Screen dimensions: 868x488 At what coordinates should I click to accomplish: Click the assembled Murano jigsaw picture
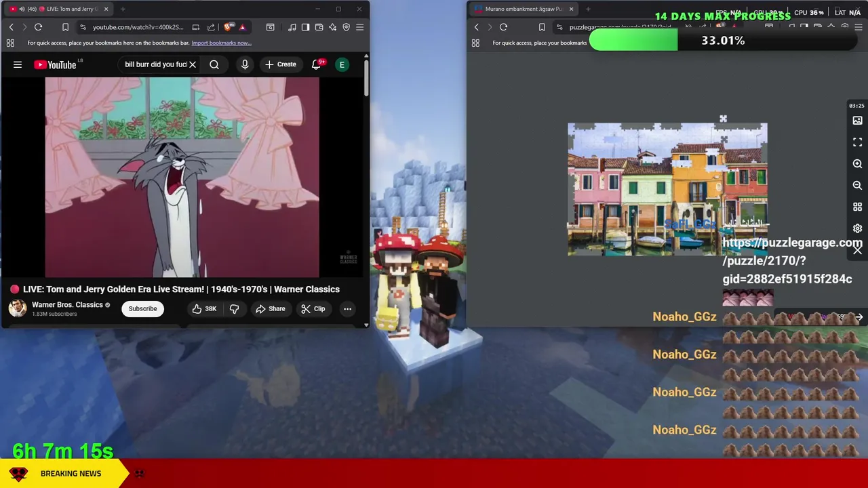pos(667,189)
